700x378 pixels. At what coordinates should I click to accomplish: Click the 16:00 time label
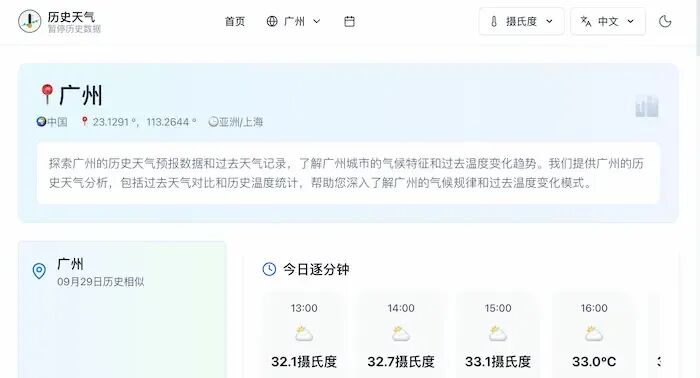tap(594, 308)
